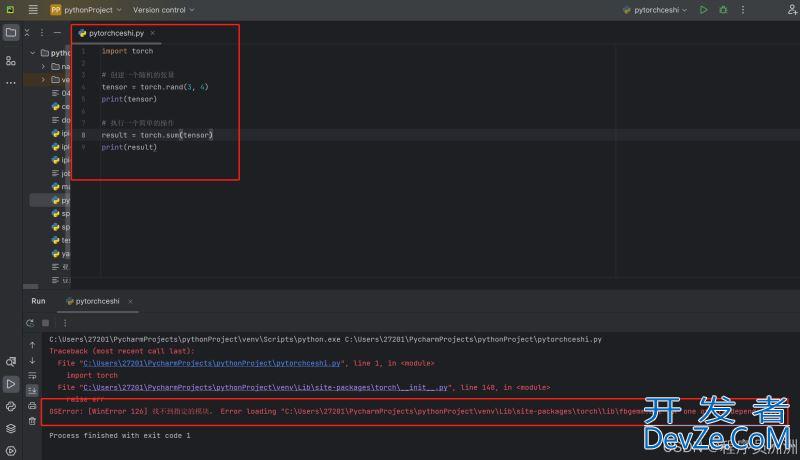Click the pytorchceshi.py file path link in traceback

click(212, 363)
